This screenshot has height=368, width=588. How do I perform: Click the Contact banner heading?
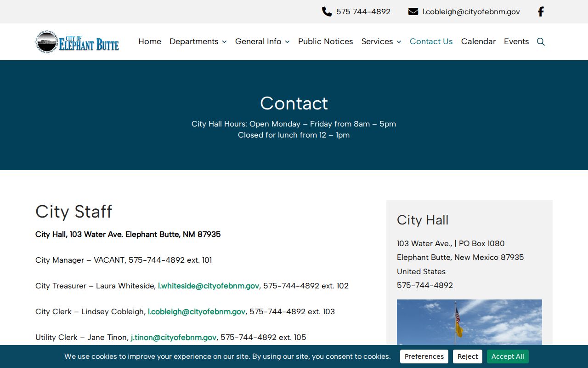click(x=294, y=103)
